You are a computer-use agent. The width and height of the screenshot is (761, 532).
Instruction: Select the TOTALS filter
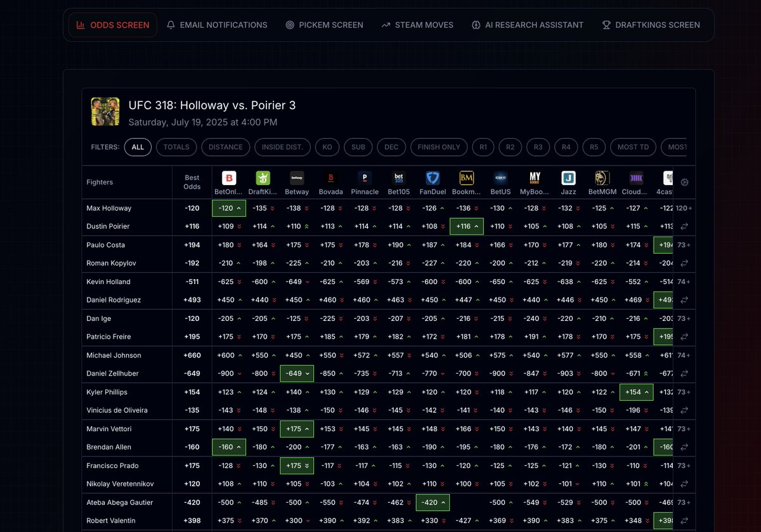(x=176, y=147)
